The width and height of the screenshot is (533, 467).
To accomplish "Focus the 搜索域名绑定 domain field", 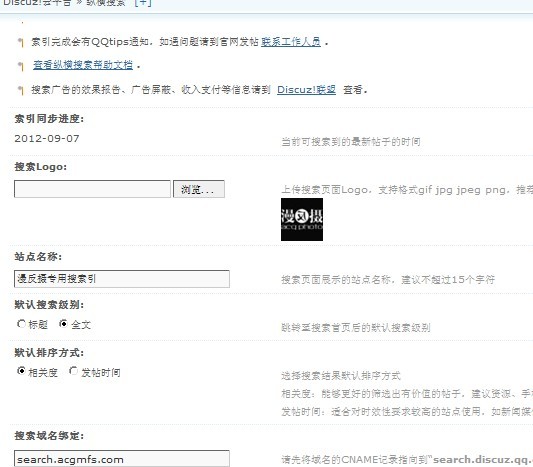I will pyautogui.click(x=122, y=459).
